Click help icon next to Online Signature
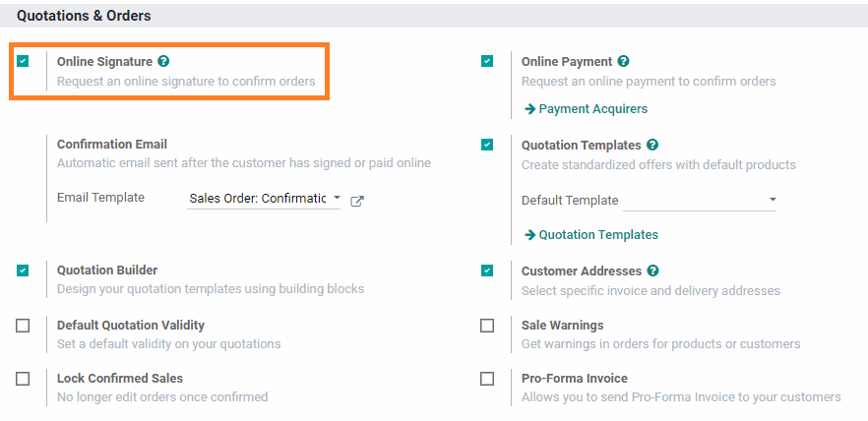The height and width of the screenshot is (421, 868). [x=163, y=61]
